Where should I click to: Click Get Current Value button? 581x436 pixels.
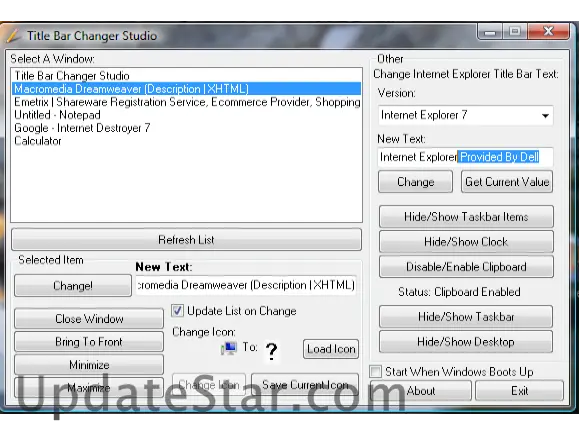tap(507, 182)
